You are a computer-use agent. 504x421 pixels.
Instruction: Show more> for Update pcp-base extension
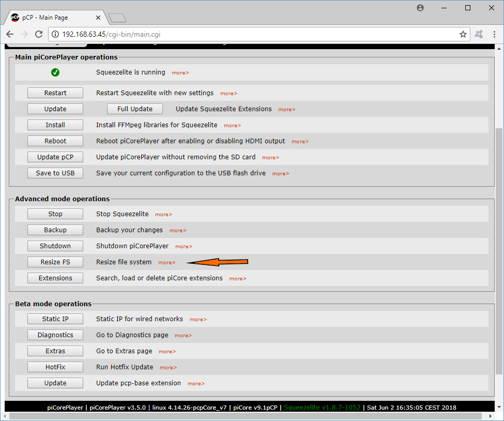pos(196,384)
